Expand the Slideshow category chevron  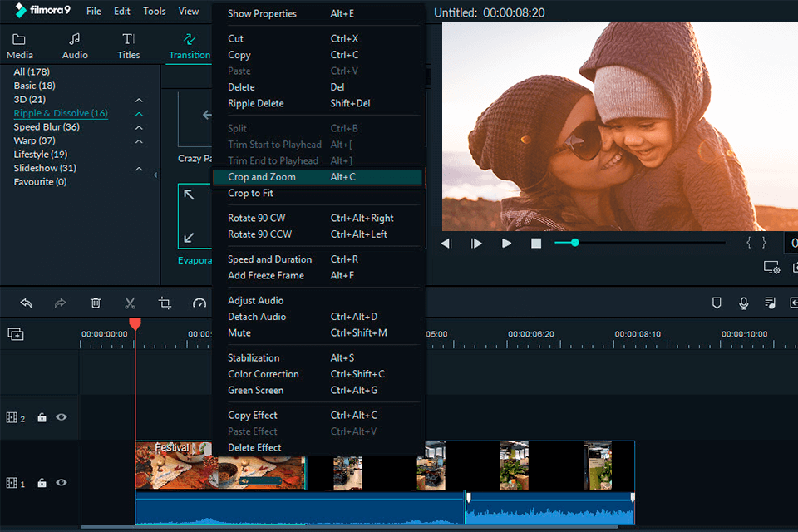tap(139, 168)
